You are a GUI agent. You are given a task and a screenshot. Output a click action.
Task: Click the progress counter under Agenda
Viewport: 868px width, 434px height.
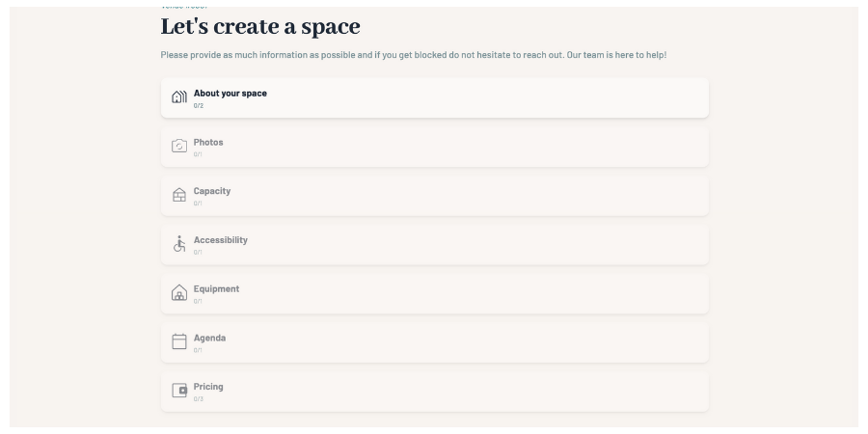pyautogui.click(x=198, y=350)
